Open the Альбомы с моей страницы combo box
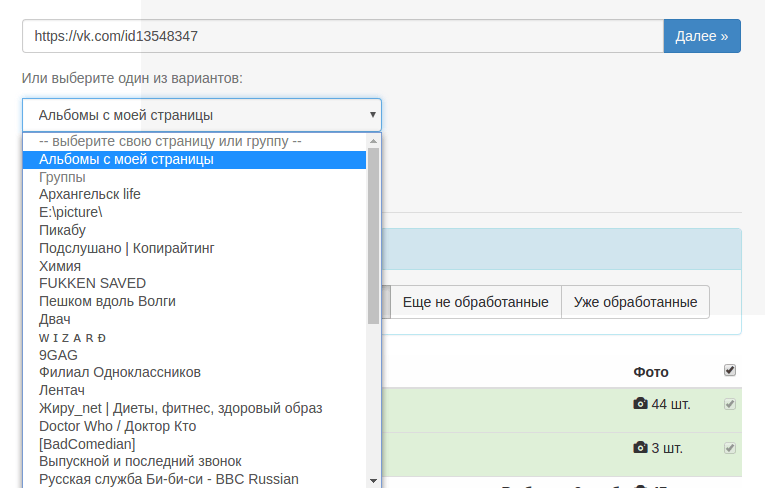The image size is (765, 488). (201, 115)
